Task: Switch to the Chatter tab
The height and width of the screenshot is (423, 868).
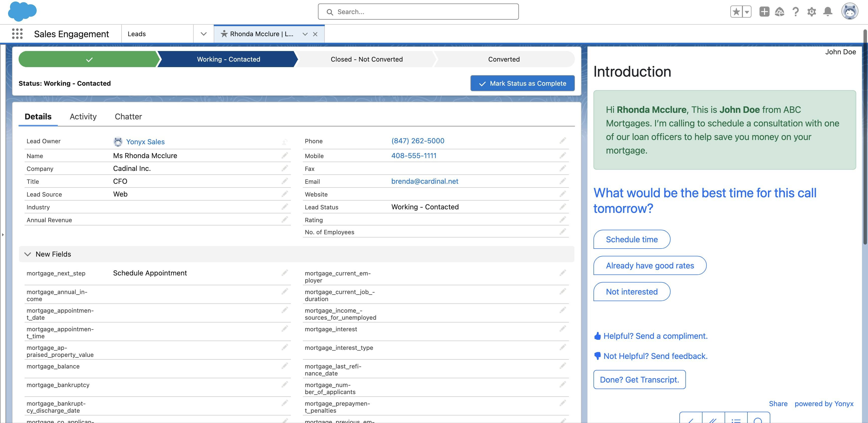Action: point(128,116)
